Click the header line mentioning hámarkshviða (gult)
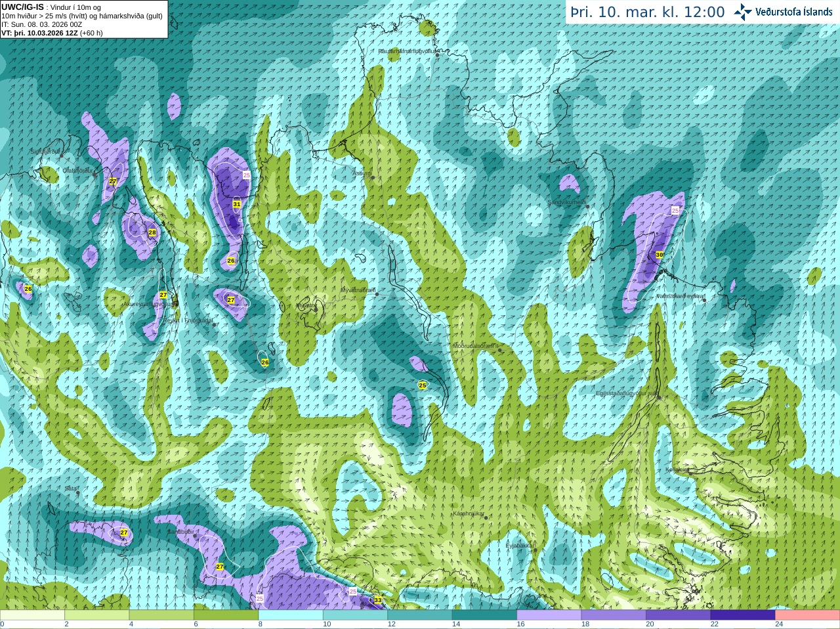 [x=82, y=16]
